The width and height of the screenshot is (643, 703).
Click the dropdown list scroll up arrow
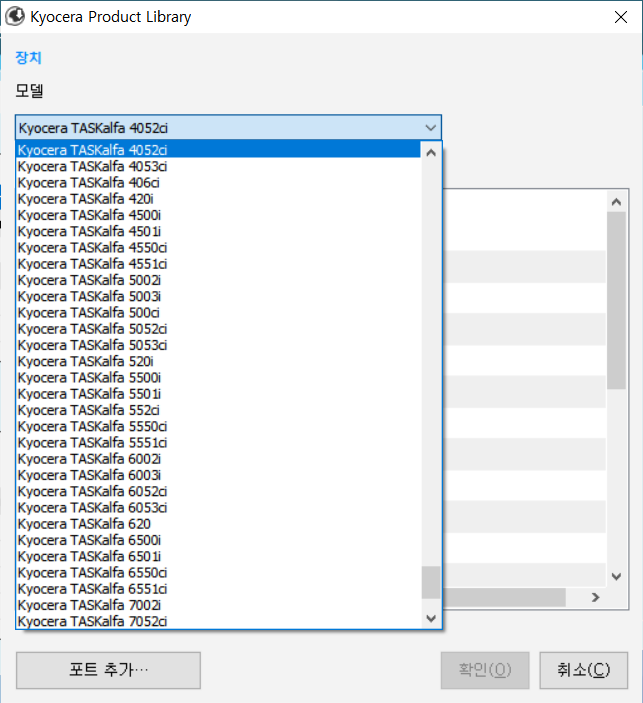click(x=431, y=153)
